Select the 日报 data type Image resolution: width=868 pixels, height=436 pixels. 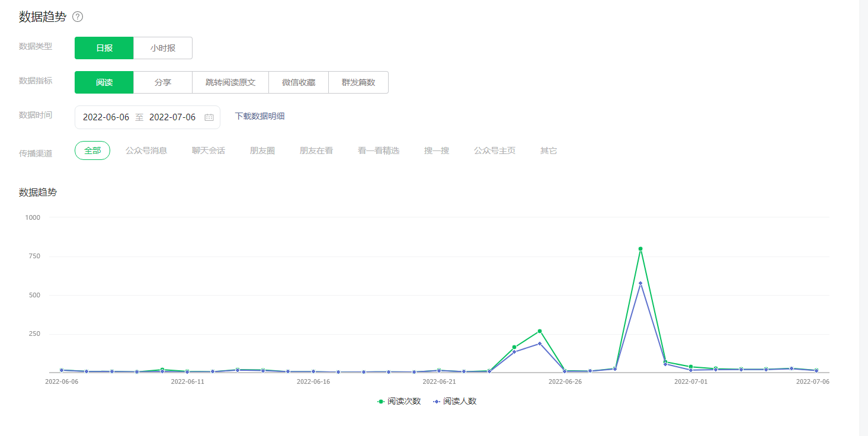click(104, 48)
